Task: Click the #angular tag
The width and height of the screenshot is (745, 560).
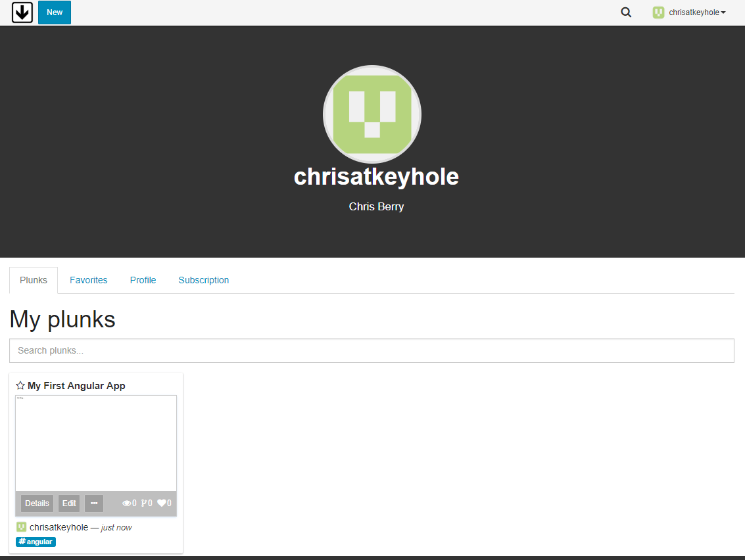Action: [36, 542]
